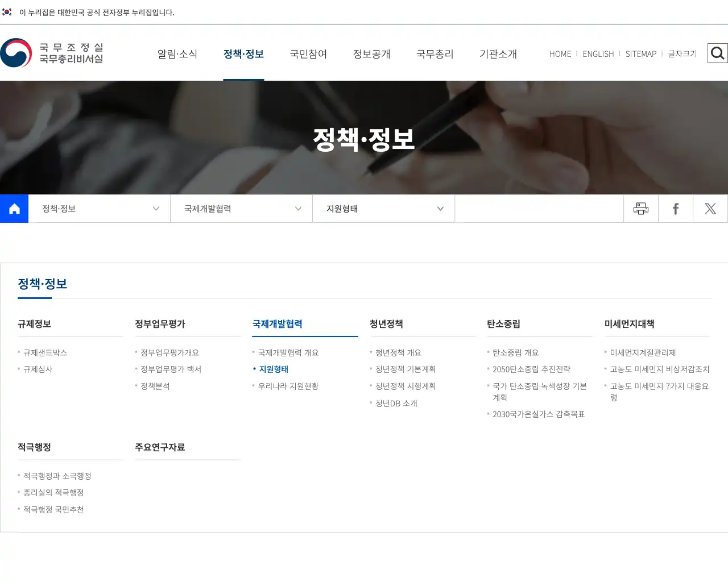Click the 주요연구자료 section heading
Viewport: 728px width, 582px height.
click(160, 447)
